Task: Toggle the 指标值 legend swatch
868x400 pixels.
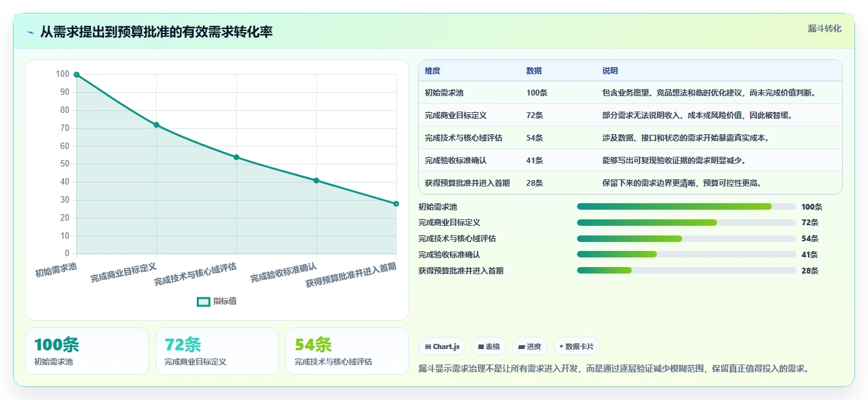Action: coord(203,301)
